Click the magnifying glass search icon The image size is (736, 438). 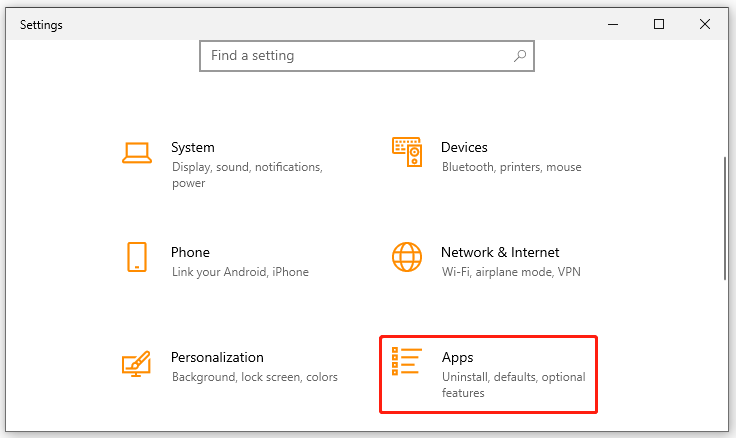tap(520, 56)
